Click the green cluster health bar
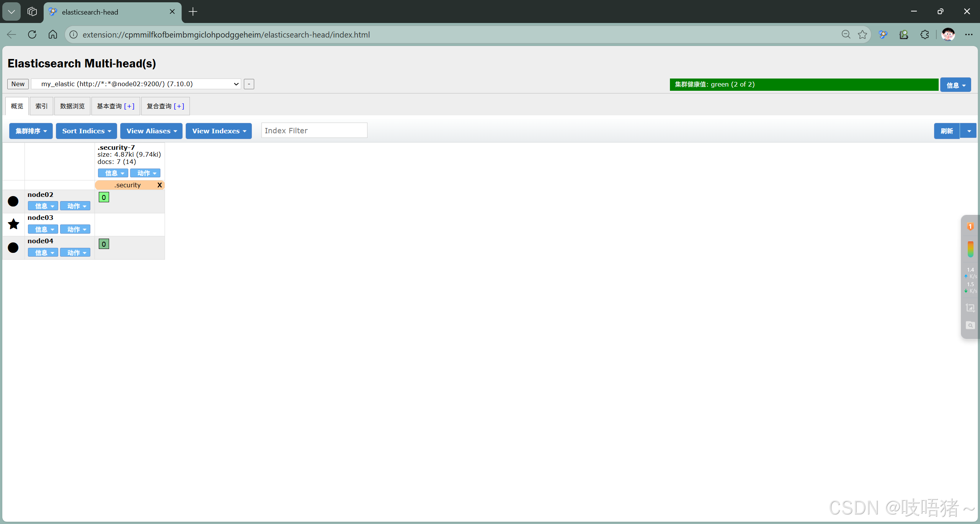This screenshot has width=980, height=524. pos(804,84)
